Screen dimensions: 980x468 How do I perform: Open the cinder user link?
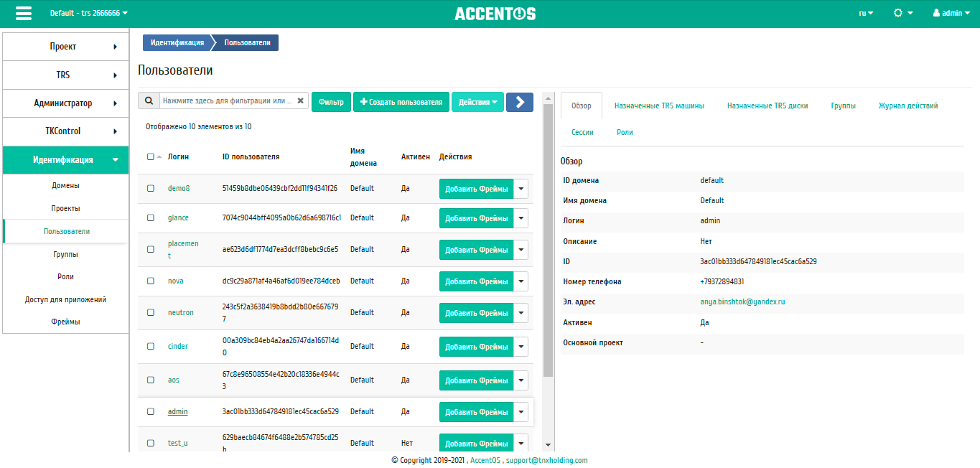click(x=178, y=346)
